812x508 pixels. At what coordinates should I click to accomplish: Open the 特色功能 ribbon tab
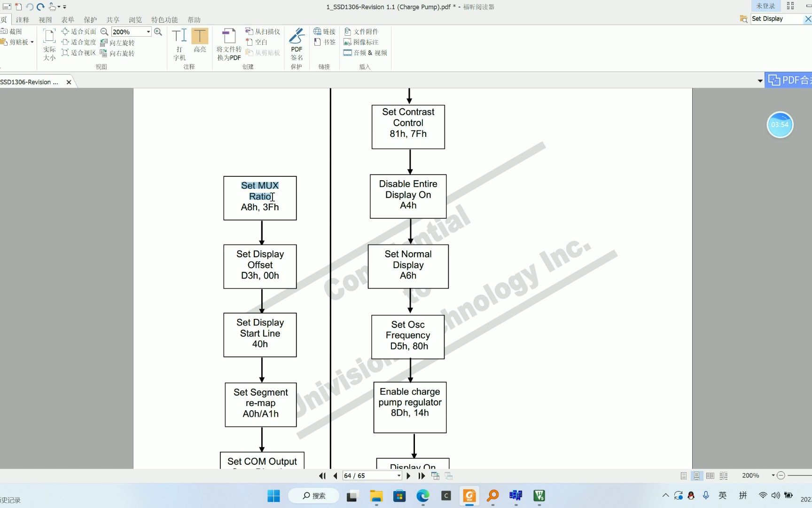pos(164,20)
